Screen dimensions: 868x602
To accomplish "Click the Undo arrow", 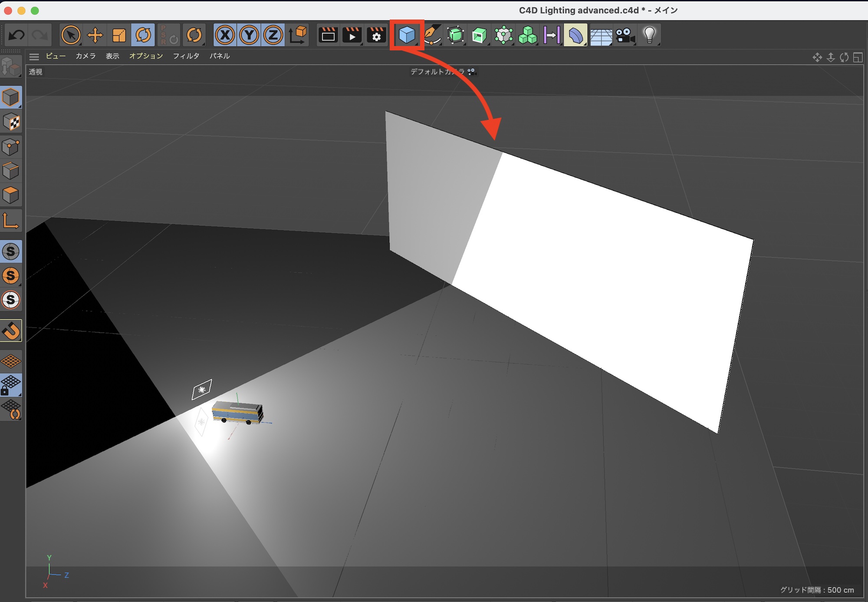I will (x=16, y=35).
